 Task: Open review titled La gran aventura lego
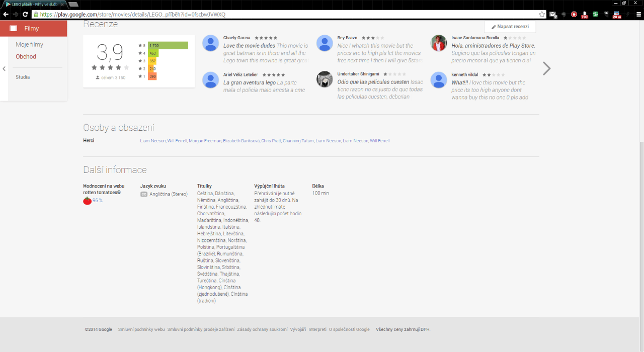[250, 82]
